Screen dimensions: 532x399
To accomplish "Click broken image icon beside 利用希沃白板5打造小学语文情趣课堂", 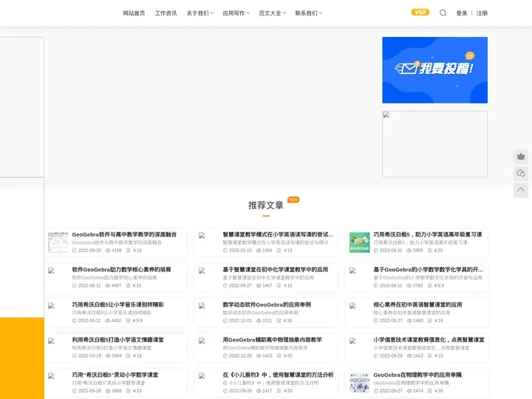I will 51,341.
